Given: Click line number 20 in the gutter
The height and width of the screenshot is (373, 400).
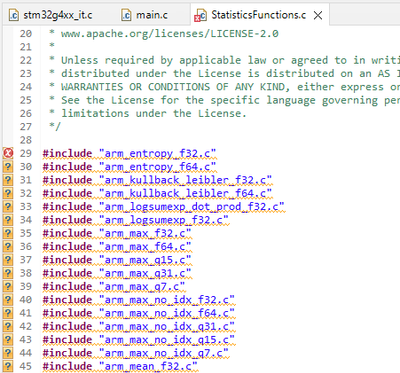Looking at the screenshot, I should (x=26, y=34).
